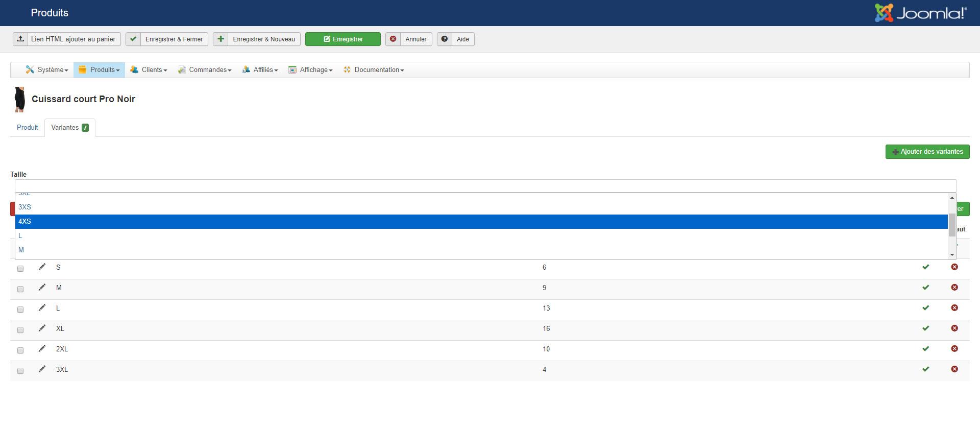The width and height of the screenshot is (980, 426).
Task: Click the XL size name in the variants table
Action: pyautogui.click(x=60, y=329)
